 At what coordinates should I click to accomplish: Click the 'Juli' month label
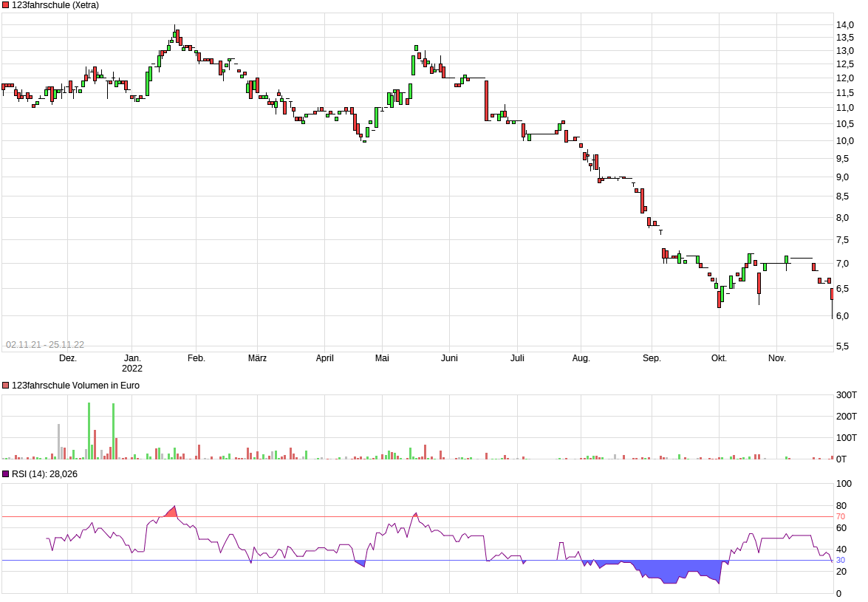517,358
